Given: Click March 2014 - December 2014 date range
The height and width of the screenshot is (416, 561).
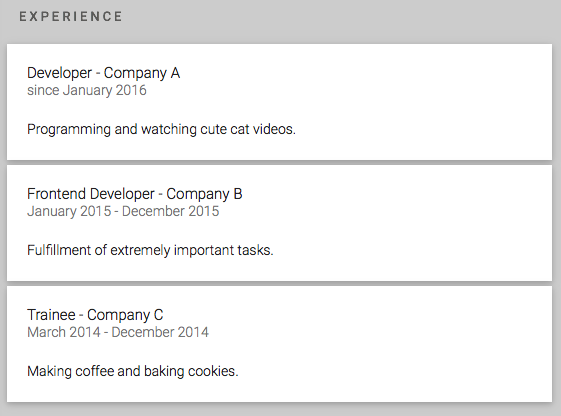Looking at the screenshot, I should (x=118, y=332).
